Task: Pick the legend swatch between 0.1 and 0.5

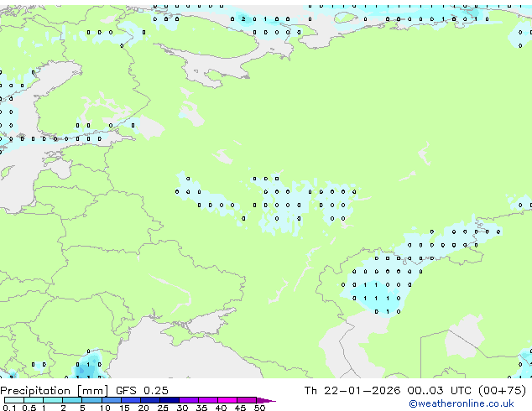Action: (x=14, y=400)
